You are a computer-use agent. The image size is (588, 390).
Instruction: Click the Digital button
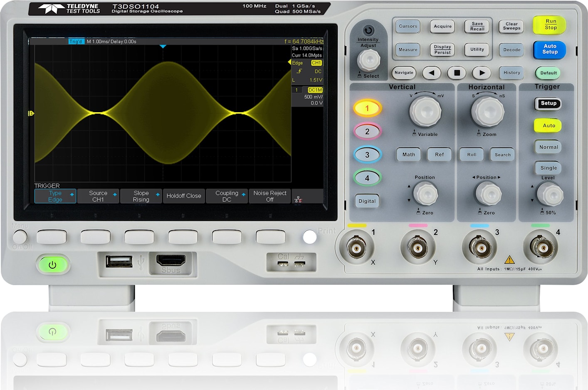tap(367, 201)
